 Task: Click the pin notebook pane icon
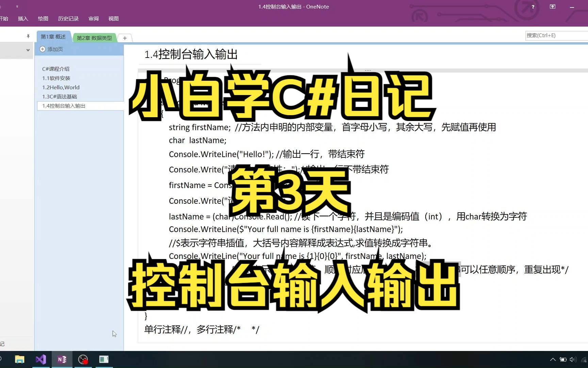click(x=28, y=36)
